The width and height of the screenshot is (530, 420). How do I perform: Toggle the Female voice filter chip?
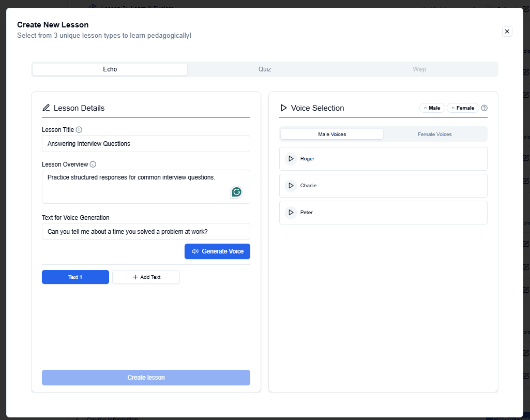pyautogui.click(x=462, y=108)
